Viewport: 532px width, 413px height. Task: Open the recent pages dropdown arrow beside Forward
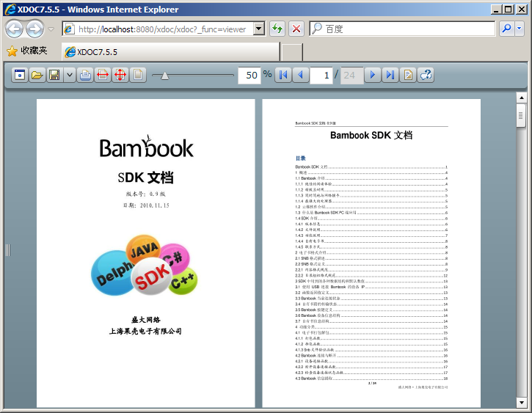coord(51,29)
